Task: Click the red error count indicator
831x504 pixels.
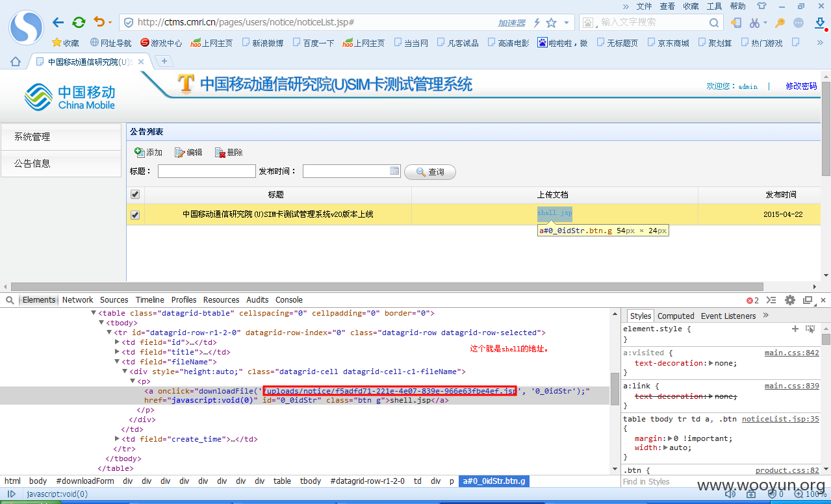Action: coord(753,300)
